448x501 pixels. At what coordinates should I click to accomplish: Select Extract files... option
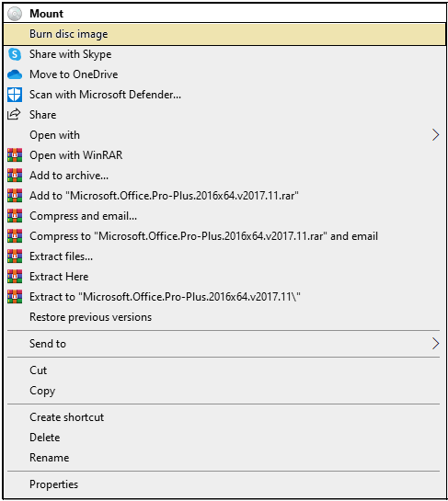[224, 256]
